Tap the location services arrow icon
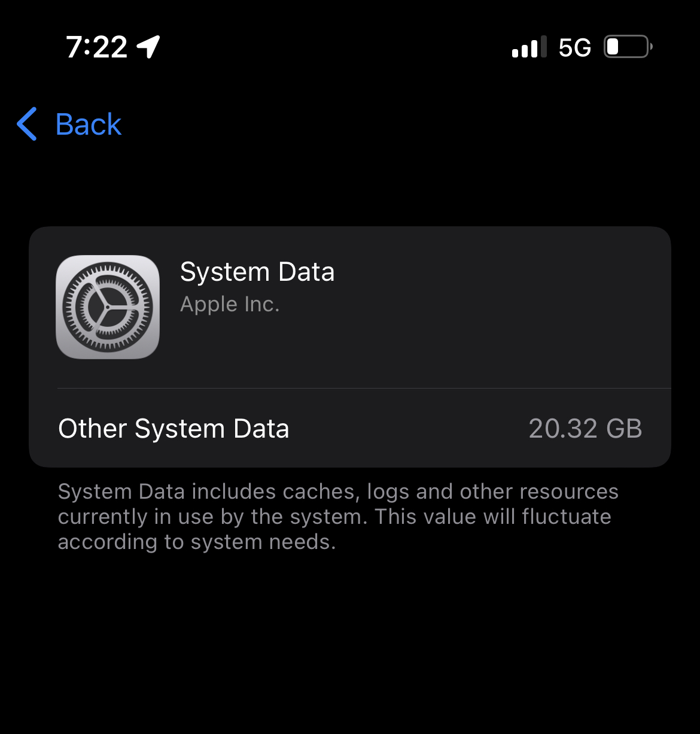Screen dimensions: 700x734 click(x=148, y=47)
